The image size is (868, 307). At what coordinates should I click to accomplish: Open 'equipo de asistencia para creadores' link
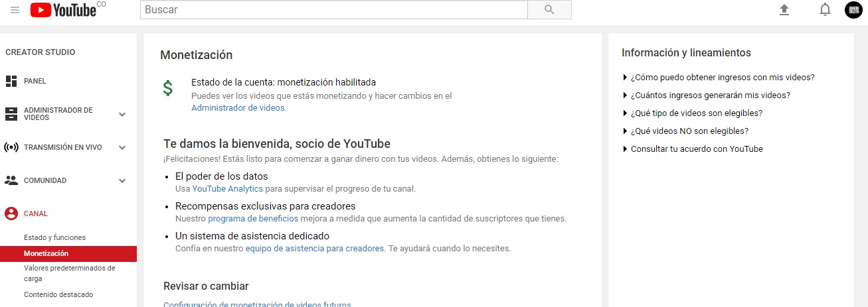tap(315, 248)
